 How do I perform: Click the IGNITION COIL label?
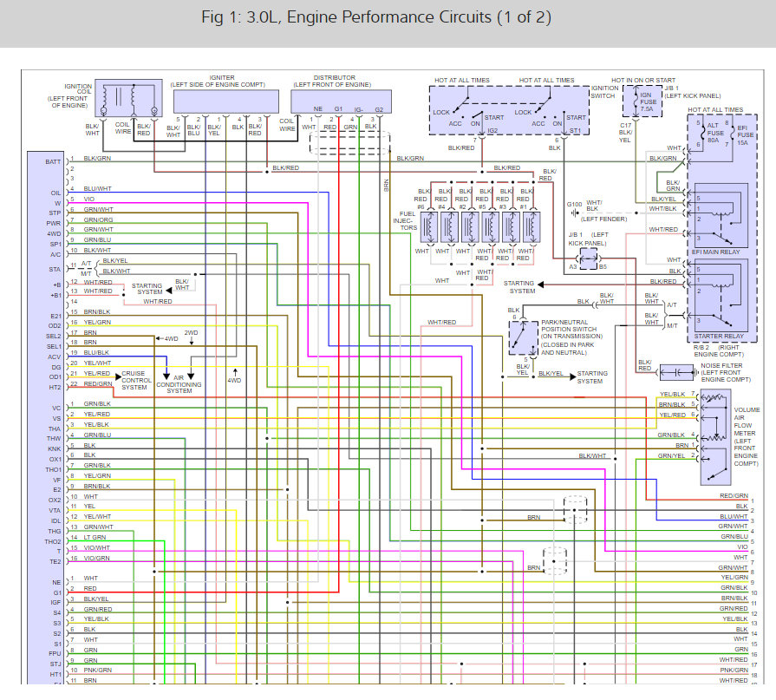[78, 88]
